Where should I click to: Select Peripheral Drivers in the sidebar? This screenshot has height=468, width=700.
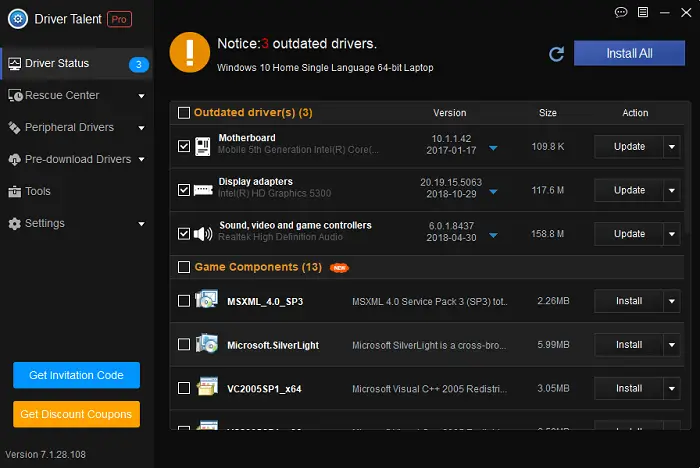(76, 128)
